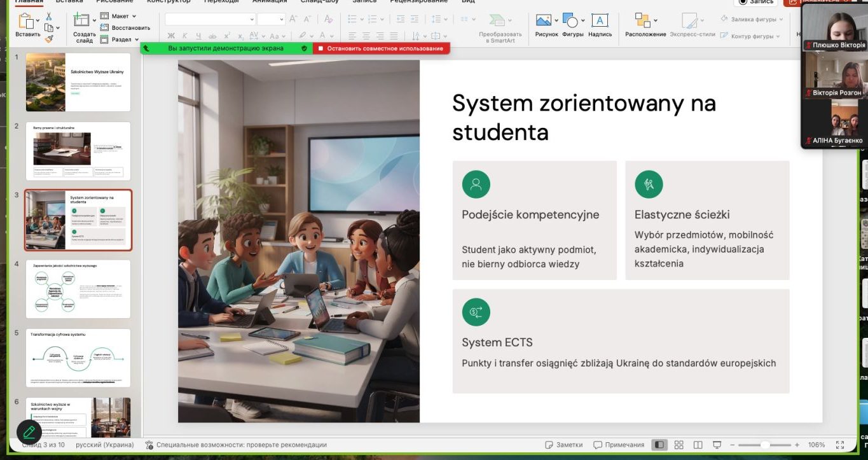Stop sharing with Остановить совместное использование
The height and width of the screenshot is (460, 868).
[381, 48]
